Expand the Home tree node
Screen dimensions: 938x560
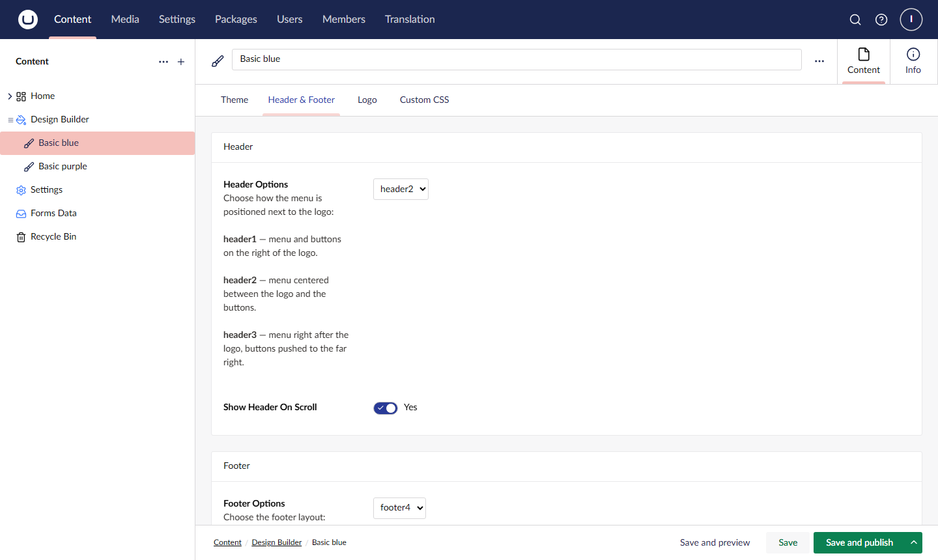coord(10,96)
